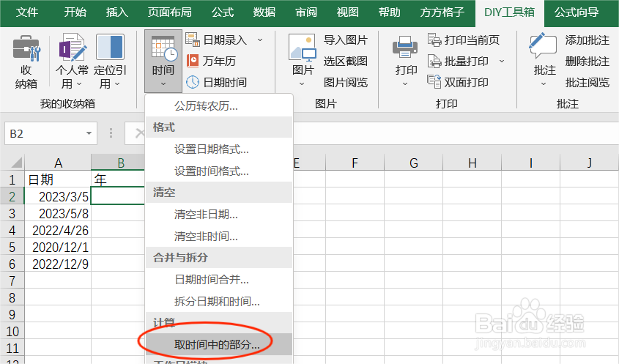Click the 定位引用 pane icon
Viewport: 619px width, 364px height.
pyautogui.click(x=110, y=48)
